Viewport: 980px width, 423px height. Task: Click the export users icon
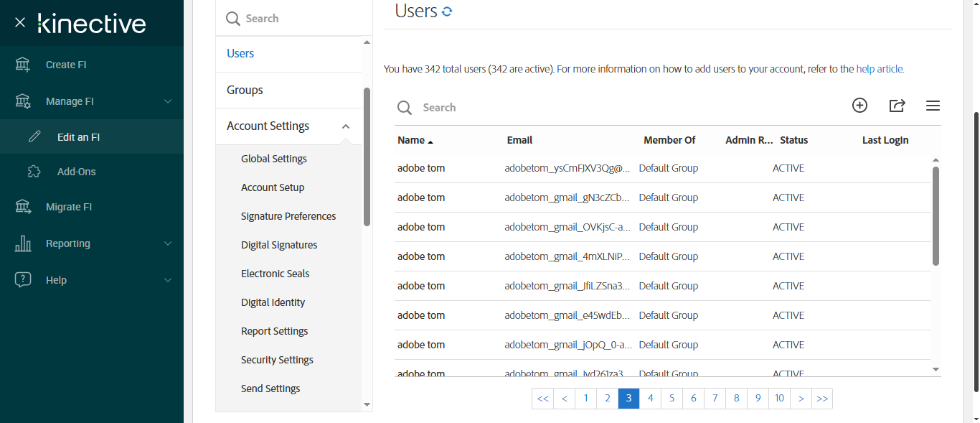897,106
